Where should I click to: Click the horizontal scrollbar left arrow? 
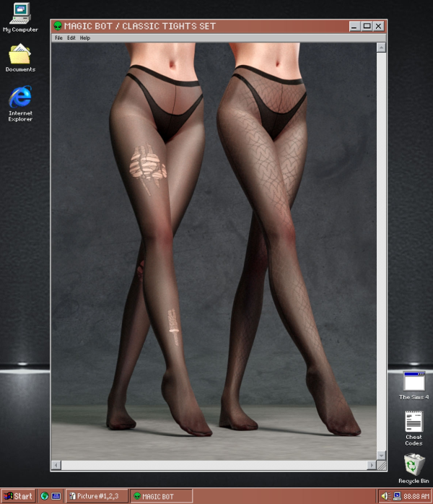click(56, 465)
